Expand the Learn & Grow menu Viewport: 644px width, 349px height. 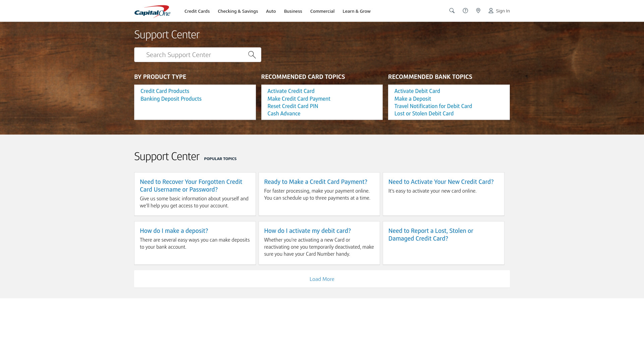click(x=356, y=11)
